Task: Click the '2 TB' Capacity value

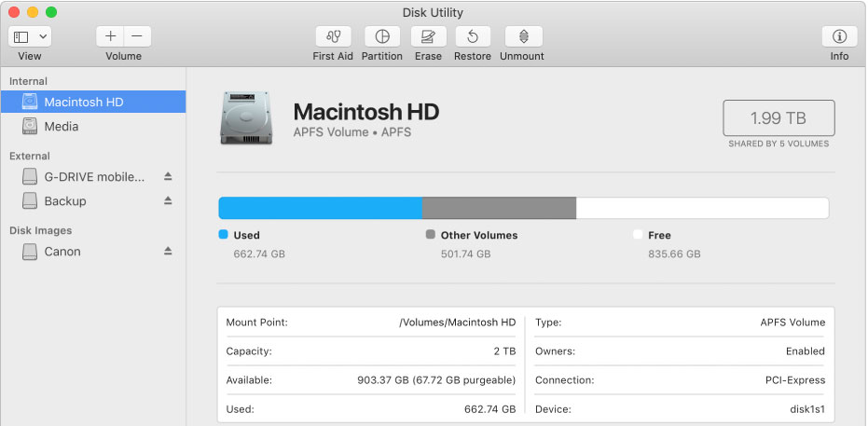Action: click(505, 351)
